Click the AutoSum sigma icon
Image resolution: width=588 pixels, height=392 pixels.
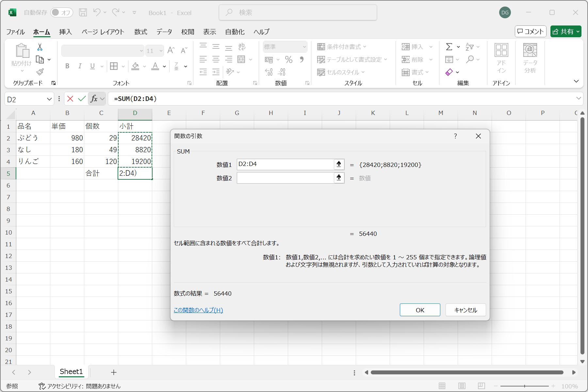(449, 47)
